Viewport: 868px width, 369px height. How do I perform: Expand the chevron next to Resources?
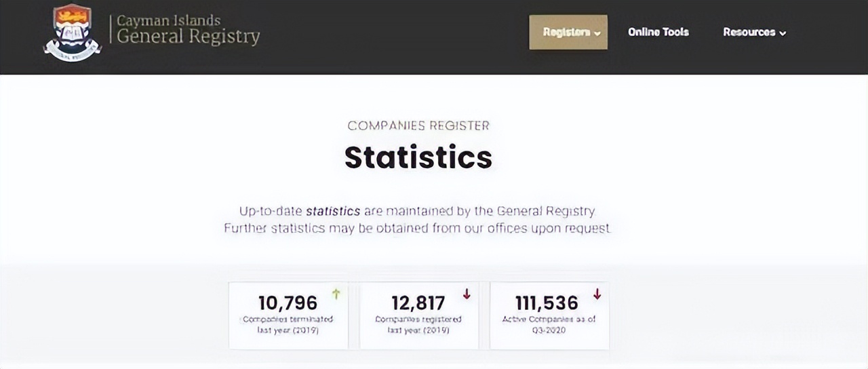pos(783,33)
